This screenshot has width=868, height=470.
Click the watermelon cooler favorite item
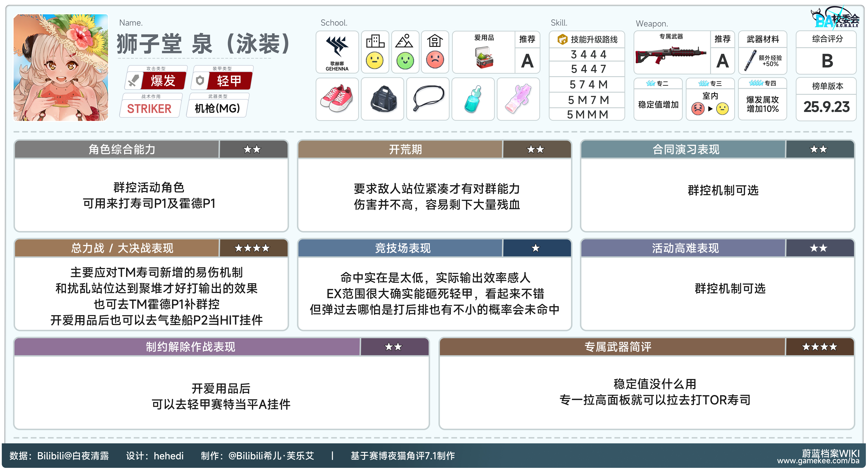point(484,58)
